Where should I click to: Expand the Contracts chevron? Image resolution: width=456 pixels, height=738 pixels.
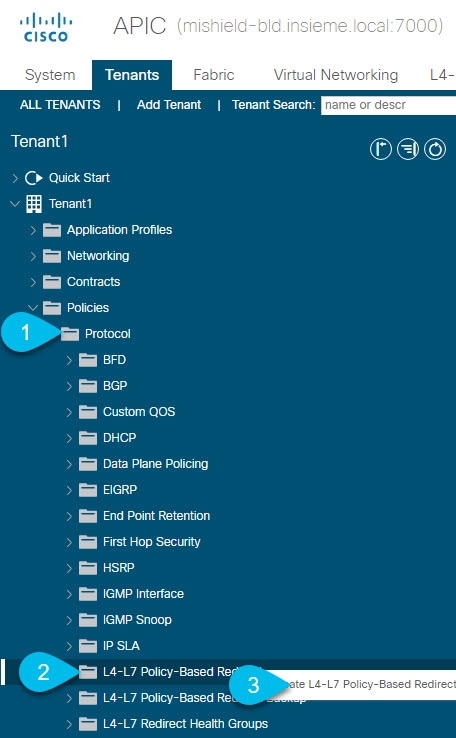point(33,282)
